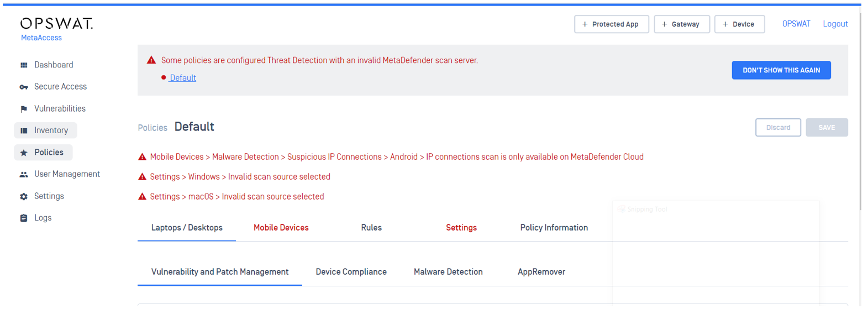This screenshot has width=868, height=314.
Task: Click the + Gateway button
Action: click(682, 24)
